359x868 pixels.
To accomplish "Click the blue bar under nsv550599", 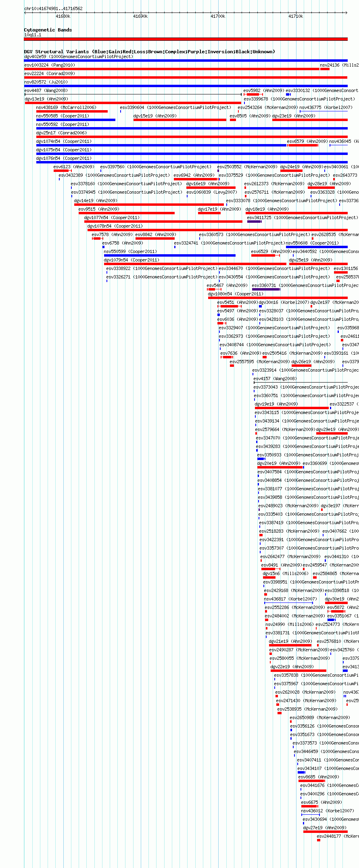I will (x=170, y=255).
